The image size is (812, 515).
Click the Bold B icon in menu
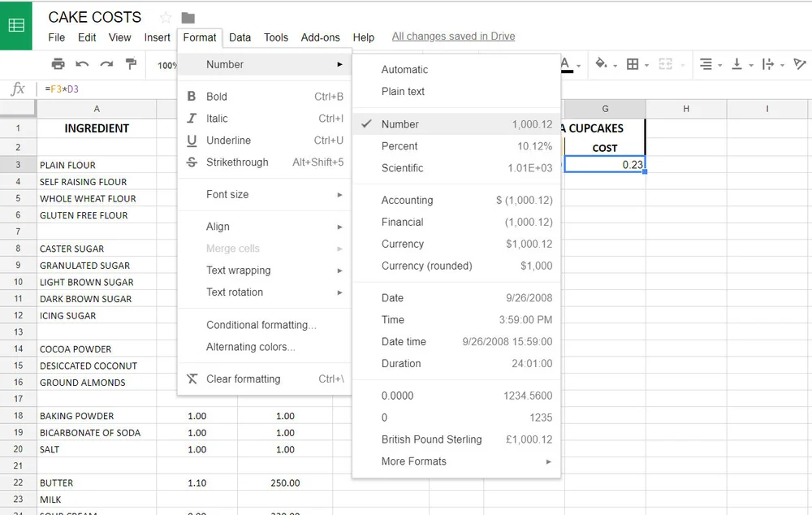192,97
